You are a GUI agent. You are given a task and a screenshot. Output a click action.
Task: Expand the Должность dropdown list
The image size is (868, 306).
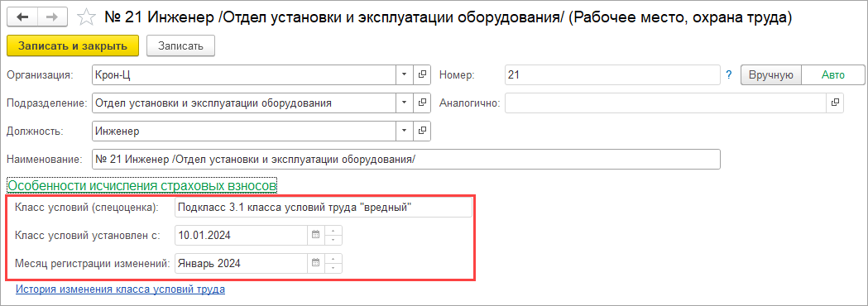[x=404, y=131]
